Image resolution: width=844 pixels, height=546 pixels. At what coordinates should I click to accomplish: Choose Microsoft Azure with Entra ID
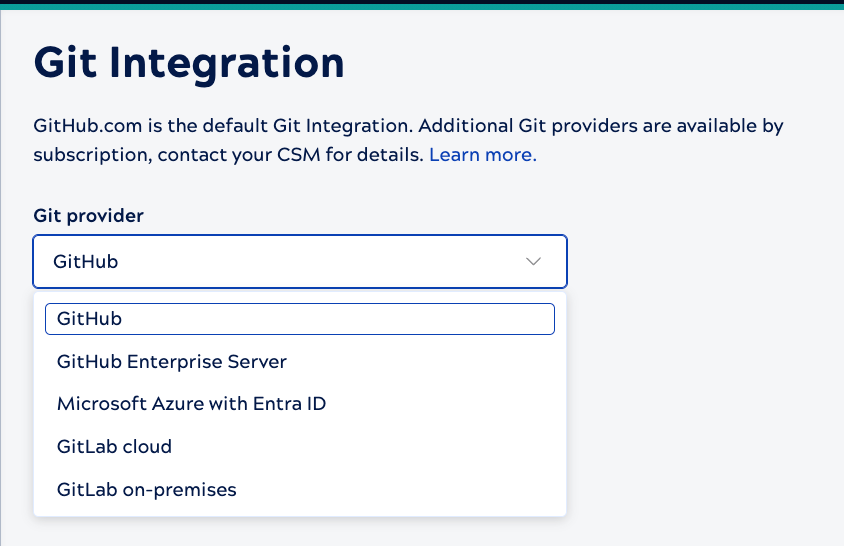300,404
